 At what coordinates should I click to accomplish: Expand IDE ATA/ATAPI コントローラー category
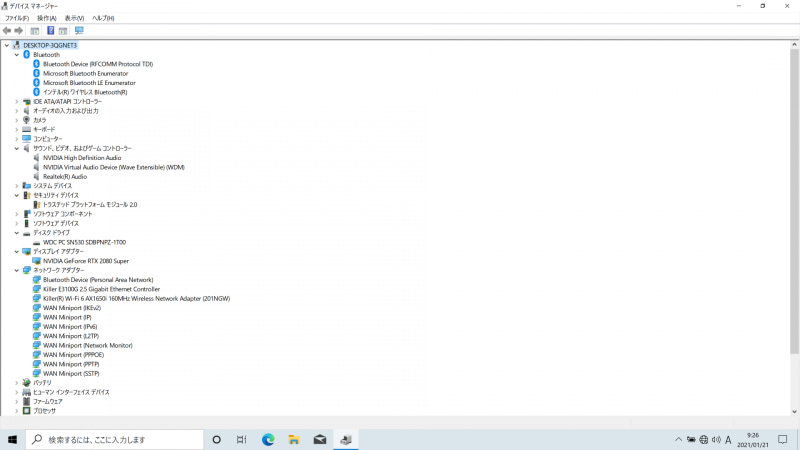(16, 102)
